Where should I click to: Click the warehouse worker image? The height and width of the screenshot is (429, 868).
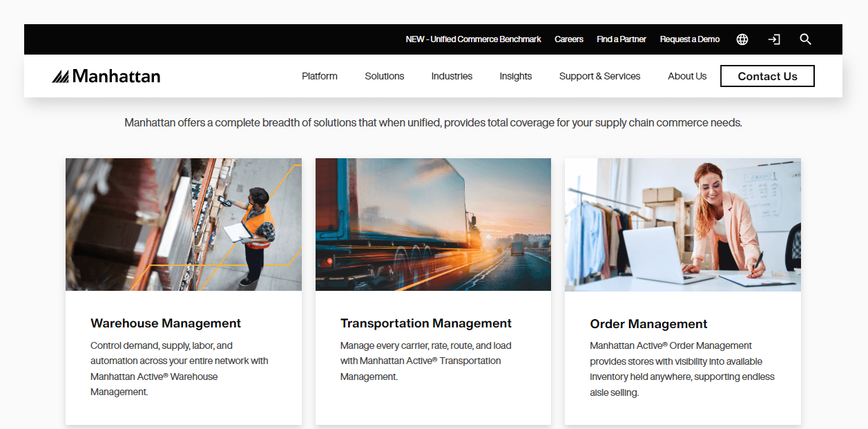click(x=184, y=225)
